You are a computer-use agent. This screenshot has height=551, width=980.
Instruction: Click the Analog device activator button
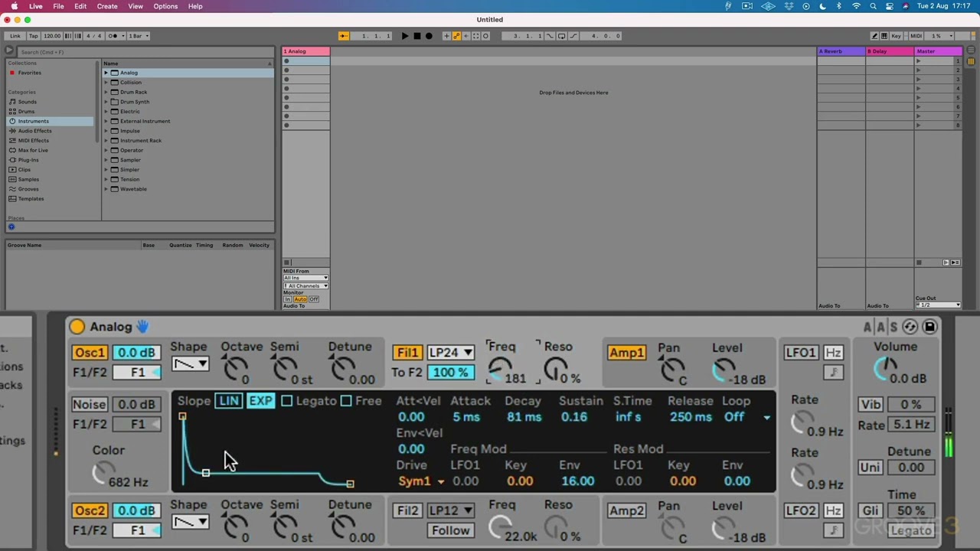tap(77, 327)
